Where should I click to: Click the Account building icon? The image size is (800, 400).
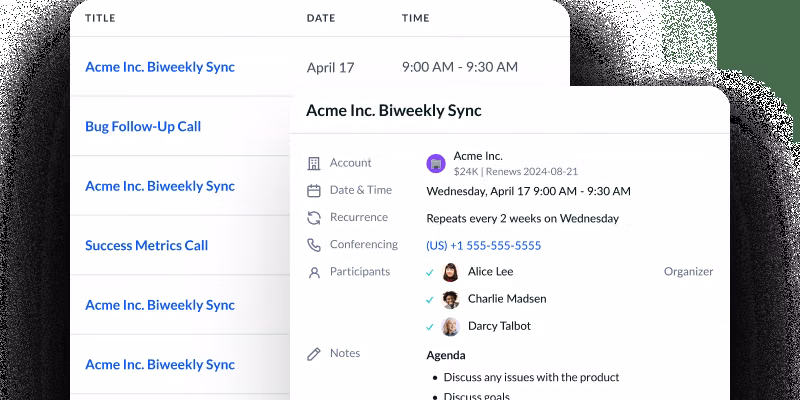(x=314, y=163)
